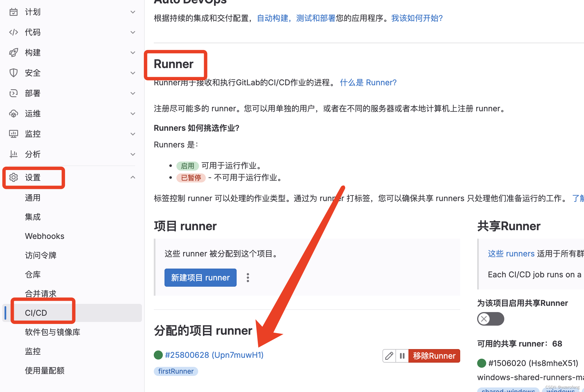Click the 设置 gear icon
This screenshot has width=584, height=392.
[x=13, y=177]
